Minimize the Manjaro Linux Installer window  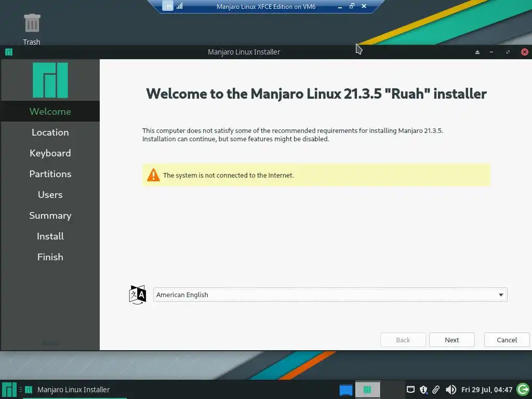point(491,52)
